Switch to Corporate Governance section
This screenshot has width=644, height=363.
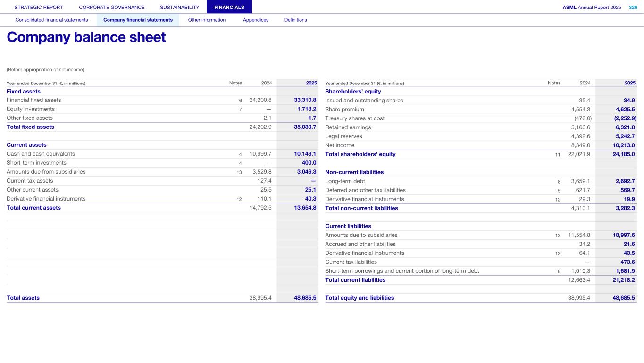(112, 7)
